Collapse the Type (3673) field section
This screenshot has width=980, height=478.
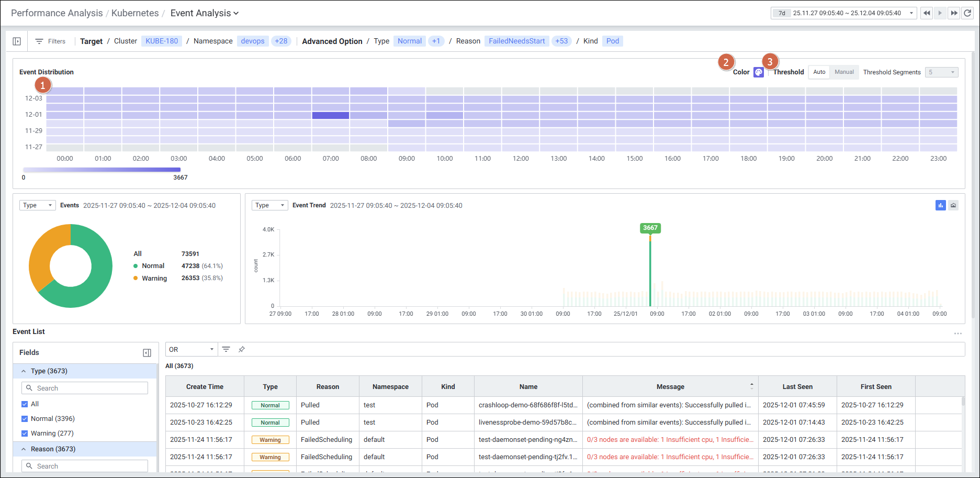click(24, 371)
